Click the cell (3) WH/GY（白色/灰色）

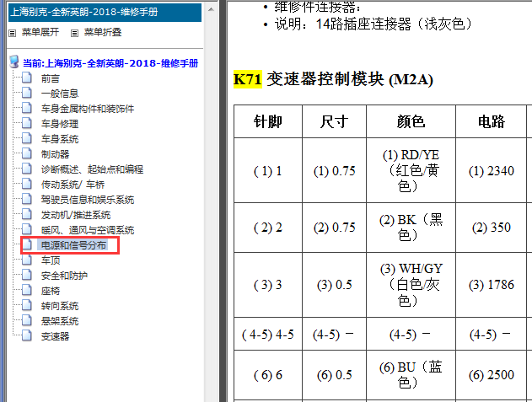[411, 285]
